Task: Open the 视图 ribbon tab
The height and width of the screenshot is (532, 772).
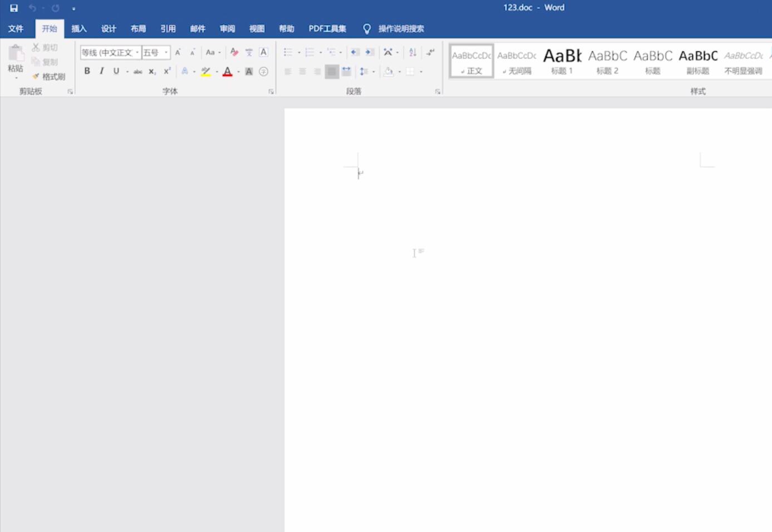Action: click(x=257, y=28)
